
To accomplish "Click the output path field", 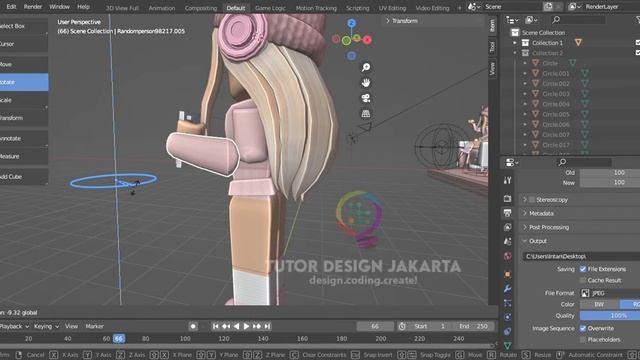I will (x=581, y=256).
